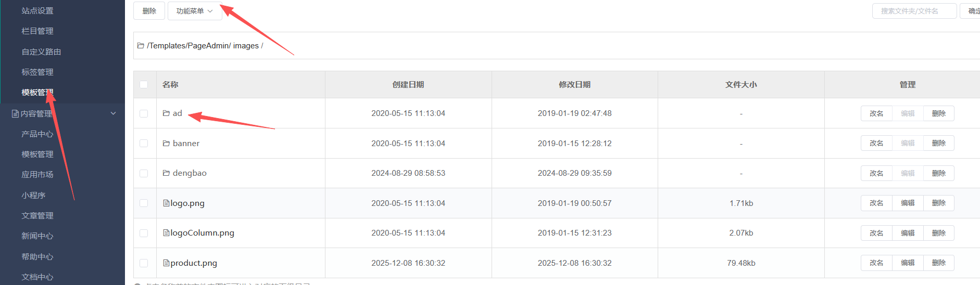Screen dimensions: 980x285
Task: Click 删除 button in product.png row
Action: click(x=938, y=263)
